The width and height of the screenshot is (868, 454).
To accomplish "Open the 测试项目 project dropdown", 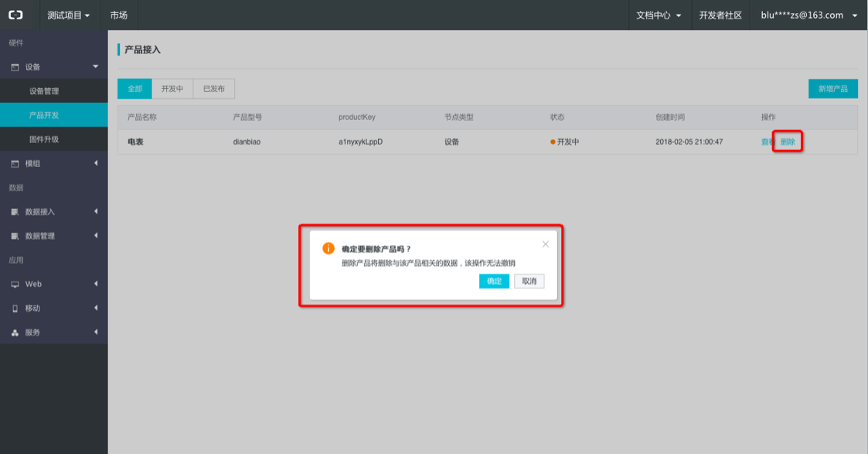I will pos(68,15).
